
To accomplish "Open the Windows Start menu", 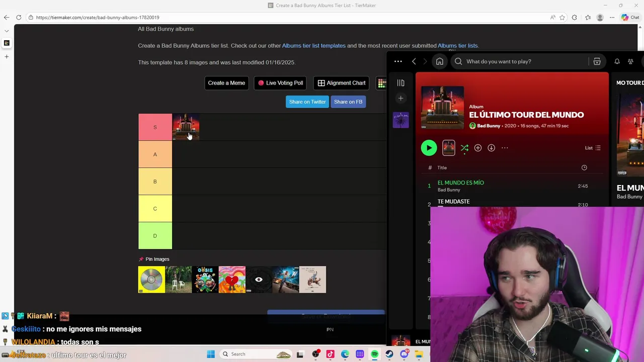I will 211,354.
